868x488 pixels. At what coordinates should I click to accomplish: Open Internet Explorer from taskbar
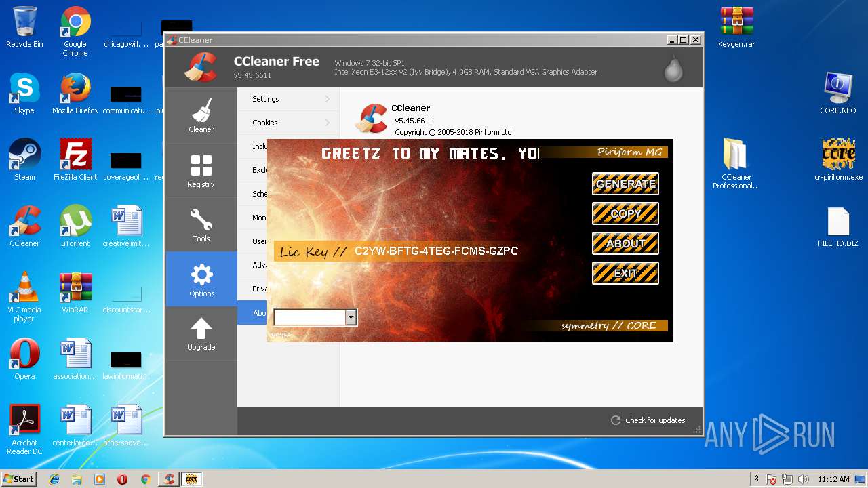pos(54,479)
